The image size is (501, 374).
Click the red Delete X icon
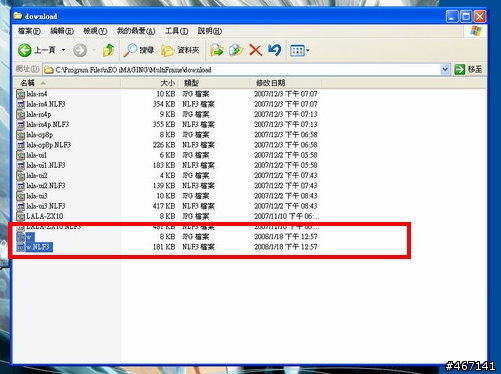coord(255,50)
